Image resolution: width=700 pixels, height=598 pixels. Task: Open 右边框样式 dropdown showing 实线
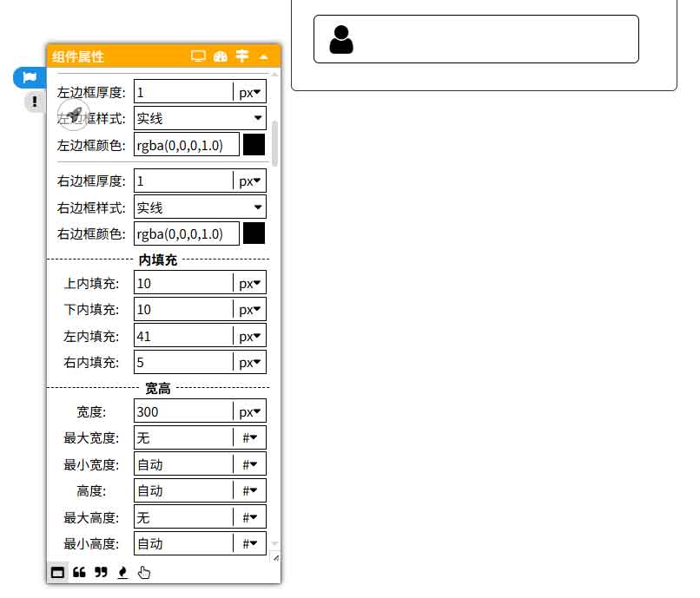click(x=200, y=207)
